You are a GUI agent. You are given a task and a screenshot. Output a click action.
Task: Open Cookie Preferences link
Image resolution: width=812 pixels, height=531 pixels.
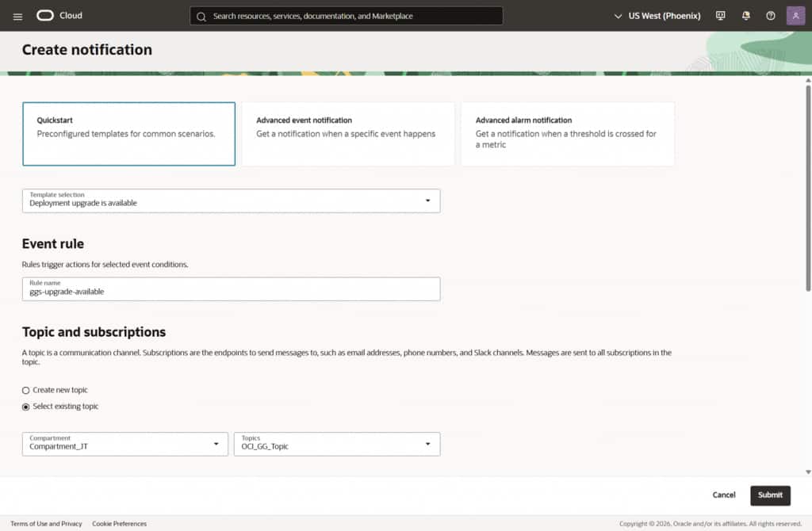pos(119,524)
